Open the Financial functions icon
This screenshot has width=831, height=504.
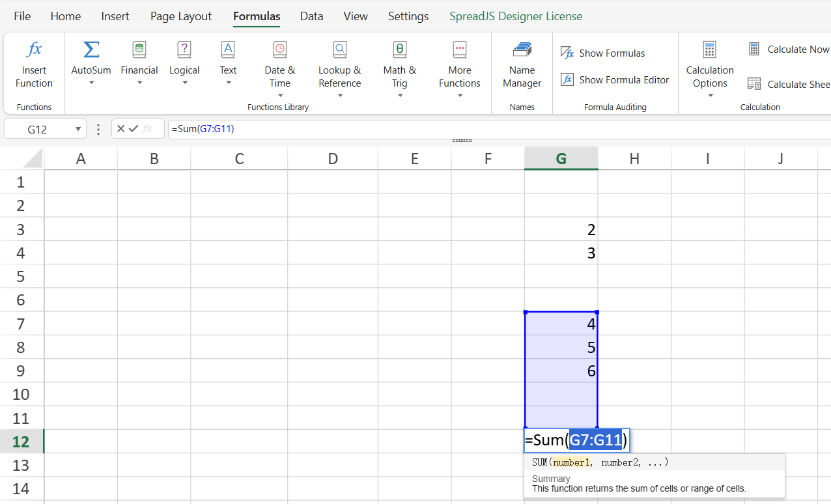point(139,49)
